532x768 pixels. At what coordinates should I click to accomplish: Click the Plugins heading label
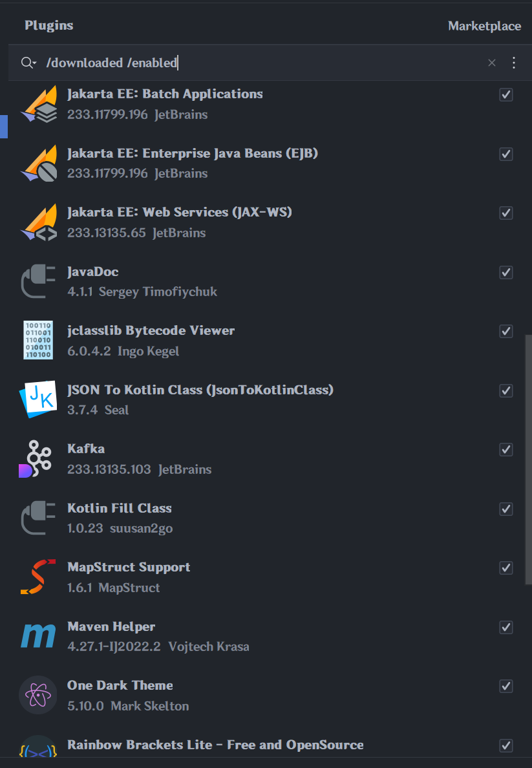click(49, 25)
